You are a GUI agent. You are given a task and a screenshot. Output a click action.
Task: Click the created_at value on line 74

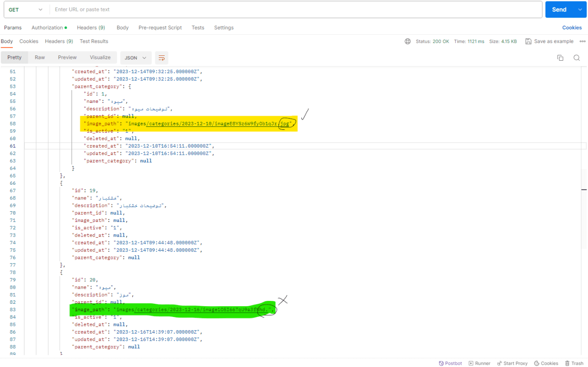pyautogui.click(x=157, y=243)
